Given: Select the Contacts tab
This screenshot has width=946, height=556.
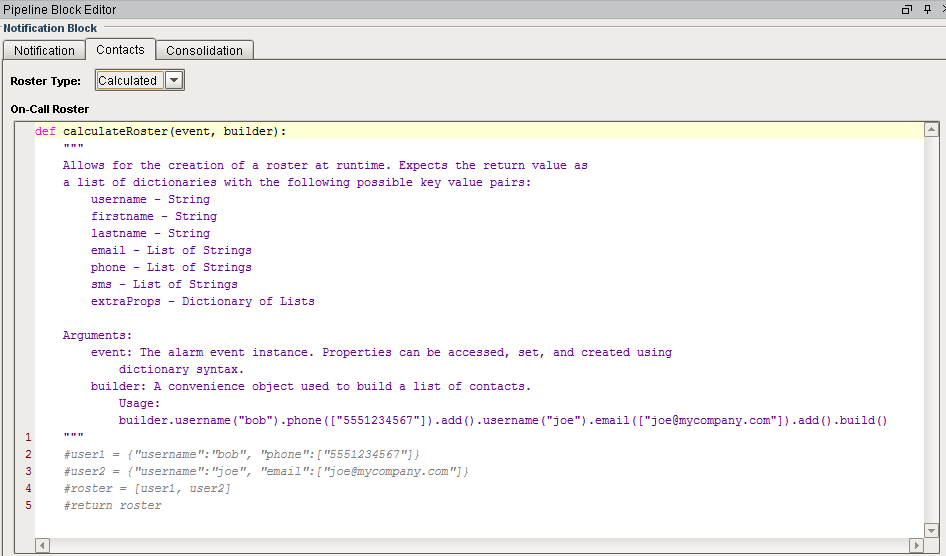Looking at the screenshot, I should tap(120, 49).
